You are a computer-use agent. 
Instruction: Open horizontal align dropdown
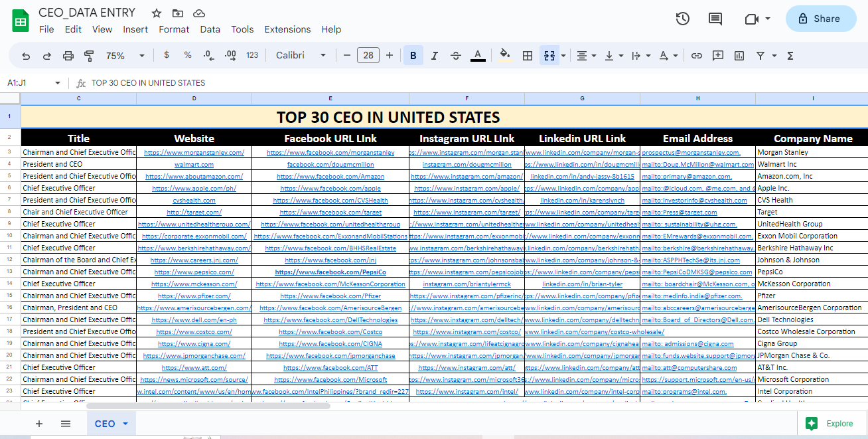pyautogui.click(x=586, y=56)
